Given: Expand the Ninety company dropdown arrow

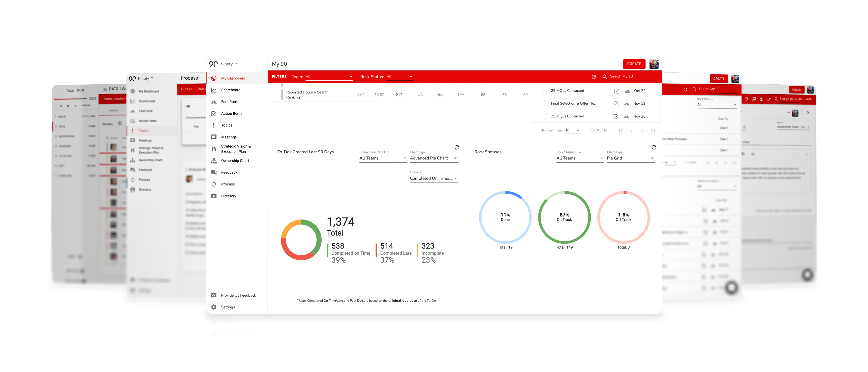Looking at the screenshot, I should tap(237, 64).
